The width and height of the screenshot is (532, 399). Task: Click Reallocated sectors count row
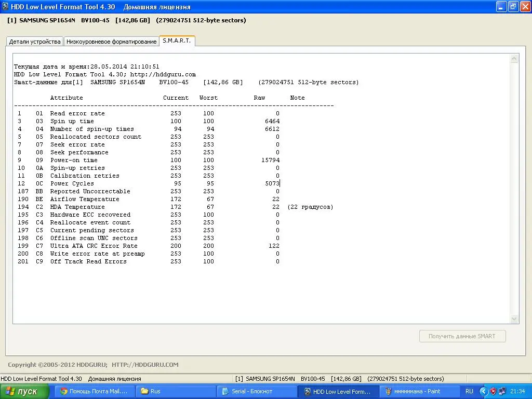tap(149, 137)
